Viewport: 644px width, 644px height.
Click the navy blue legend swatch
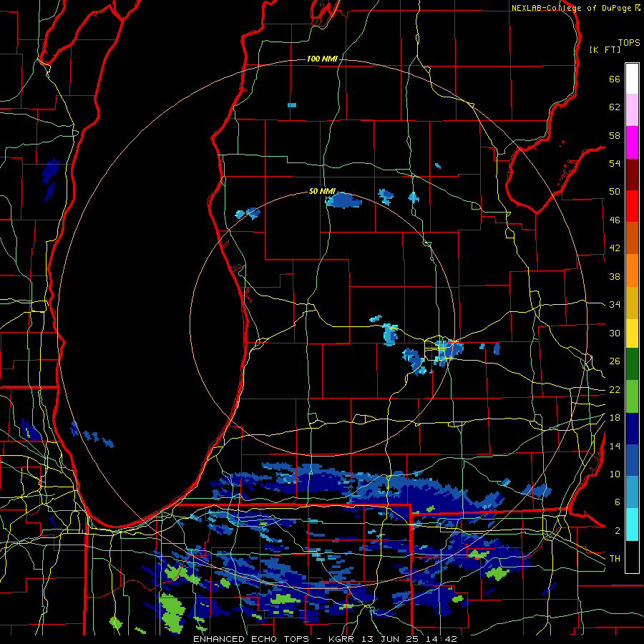pyautogui.click(x=632, y=429)
